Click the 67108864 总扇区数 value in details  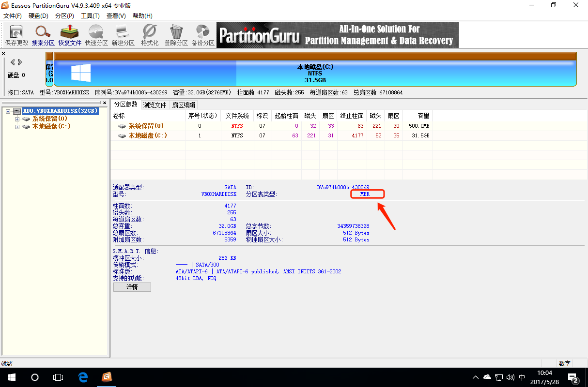pyautogui.click(x=224, y=233)
